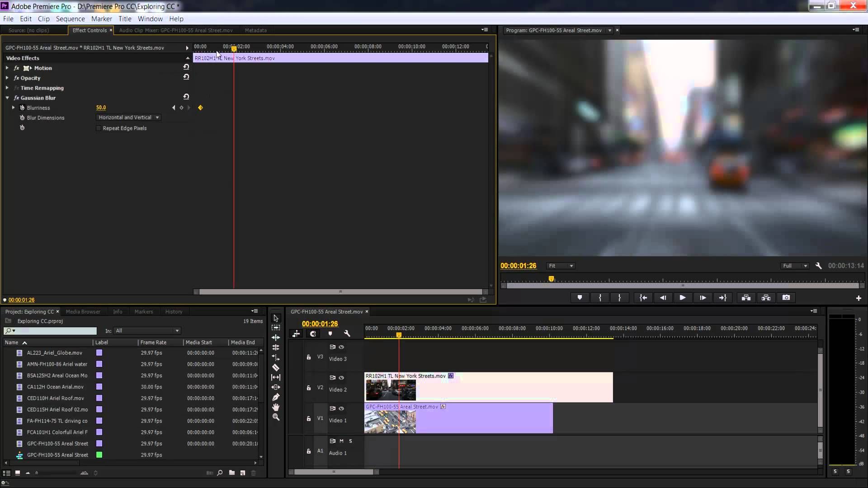Select AL223_Ariel_Globe.mov label color swatch
This screenshot has height=488, width=868.
pyautogui.click(x=99, y=353)
